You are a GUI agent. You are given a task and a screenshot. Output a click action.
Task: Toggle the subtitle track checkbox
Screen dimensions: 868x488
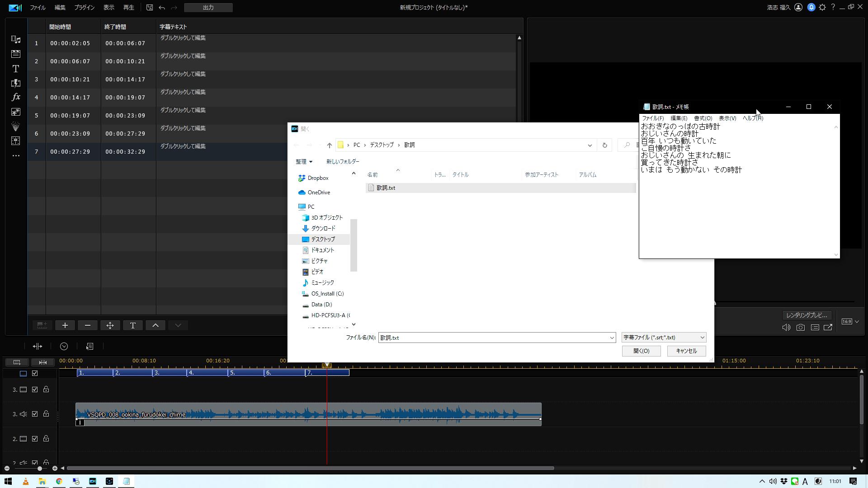coord(35,373)
